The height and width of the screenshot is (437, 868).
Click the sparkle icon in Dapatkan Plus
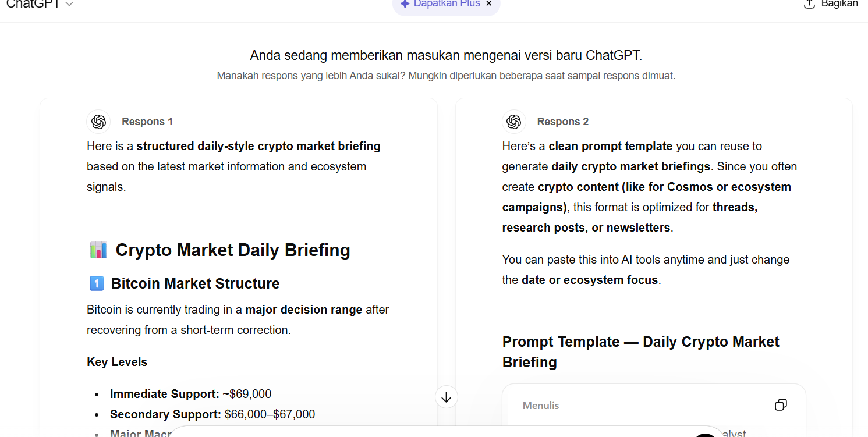405,3
